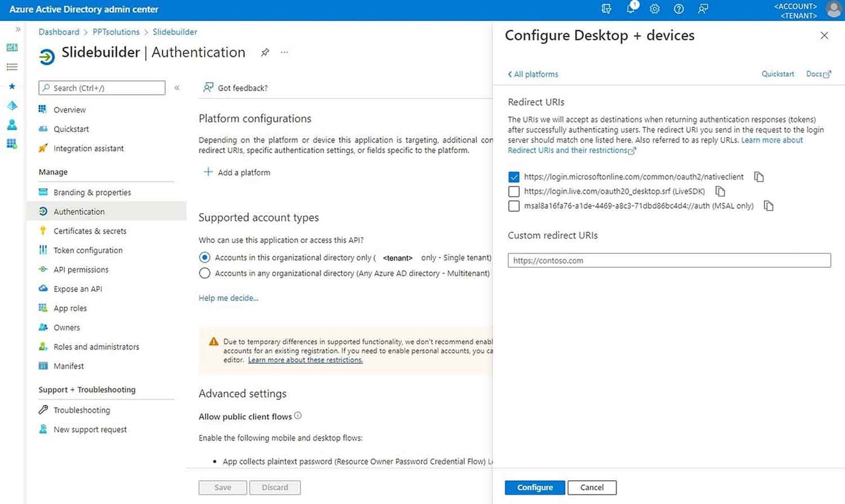Open the Quickstart link in the panel

coord(778,74)
